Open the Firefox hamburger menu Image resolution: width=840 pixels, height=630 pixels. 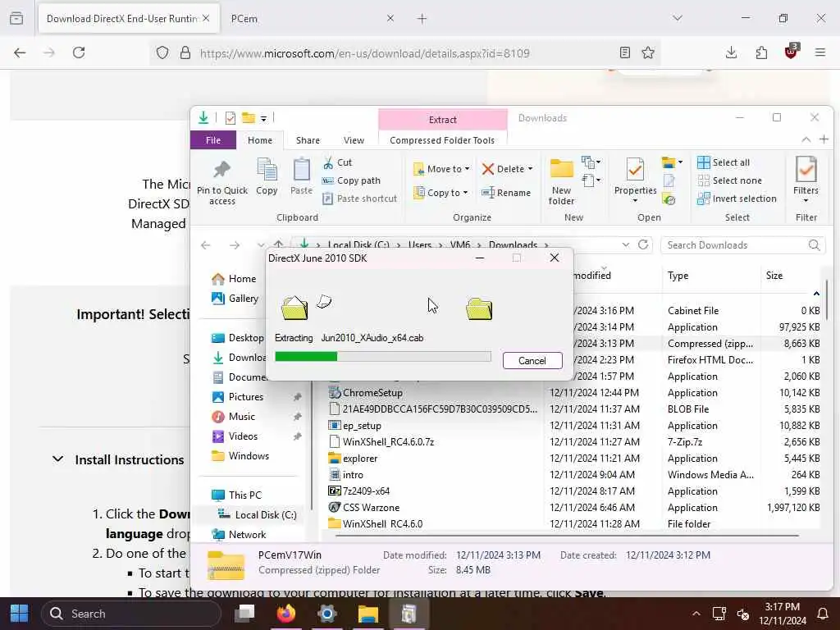point(820,52)
